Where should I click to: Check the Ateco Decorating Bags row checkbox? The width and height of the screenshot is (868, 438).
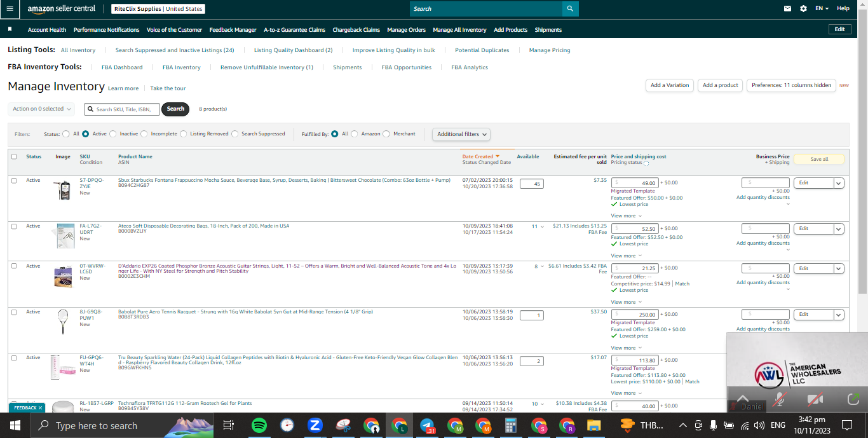14,226
